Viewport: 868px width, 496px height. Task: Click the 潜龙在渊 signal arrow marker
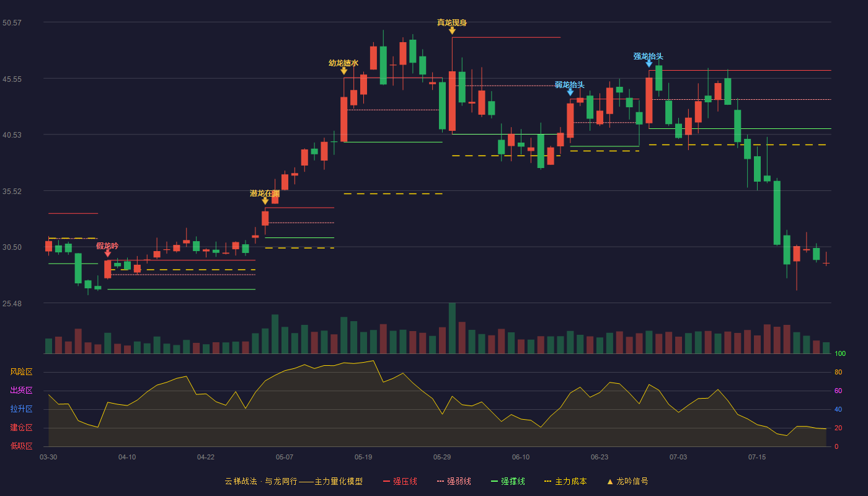pyautogui.click(x=265, y=201)
